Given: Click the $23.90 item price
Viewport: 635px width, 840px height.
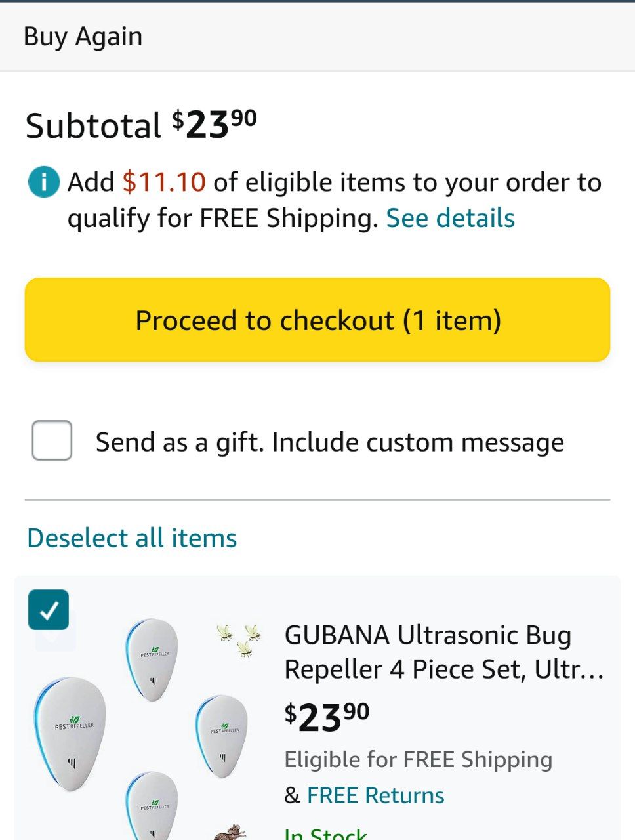Looking at the screenshot, I should point(327,717).
